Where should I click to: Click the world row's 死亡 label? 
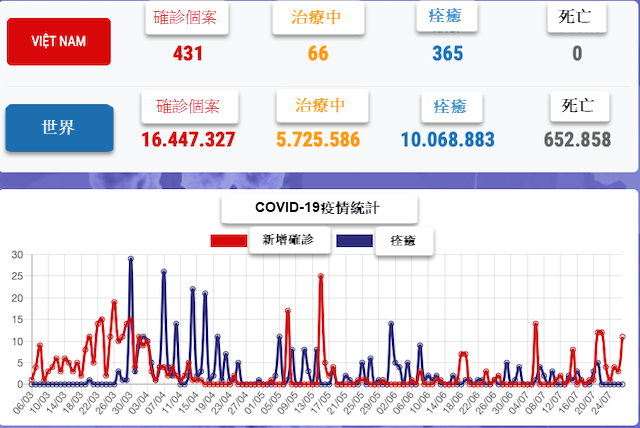click(580, 105)
